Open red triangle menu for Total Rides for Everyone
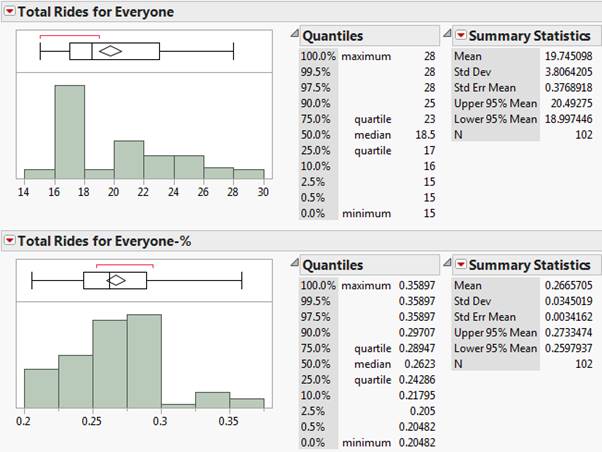Image resolution: width=602 pixels, height=452 pixels. (x=10, y=12)
